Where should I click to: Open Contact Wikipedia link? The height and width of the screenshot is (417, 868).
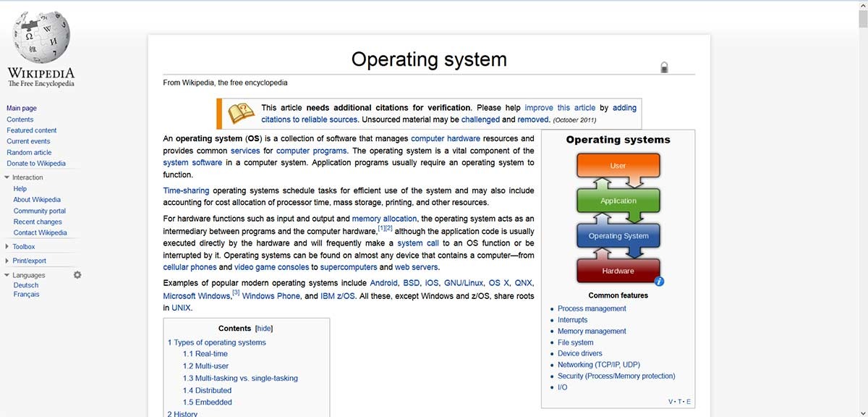[40, 233]
